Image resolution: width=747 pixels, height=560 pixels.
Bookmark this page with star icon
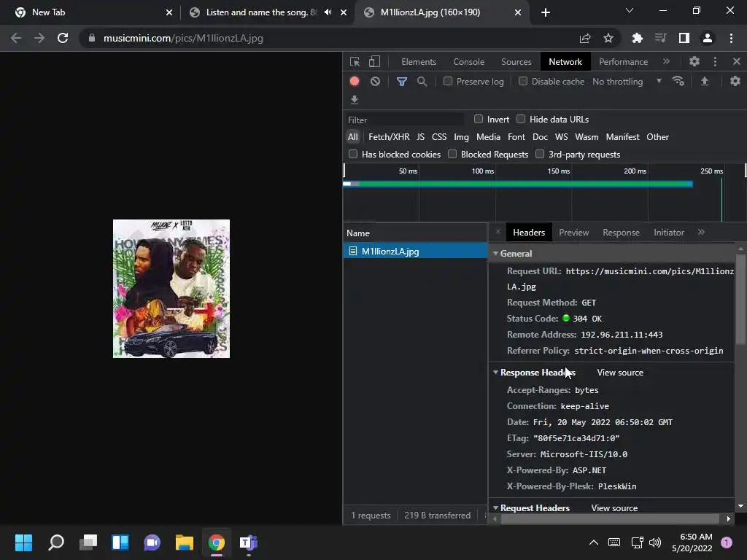[x=608, y=38]
